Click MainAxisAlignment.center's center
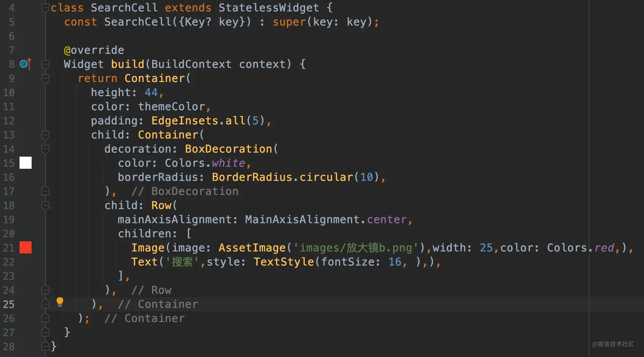This screenshot has height=357, width=644. click(x=387, y=220)
